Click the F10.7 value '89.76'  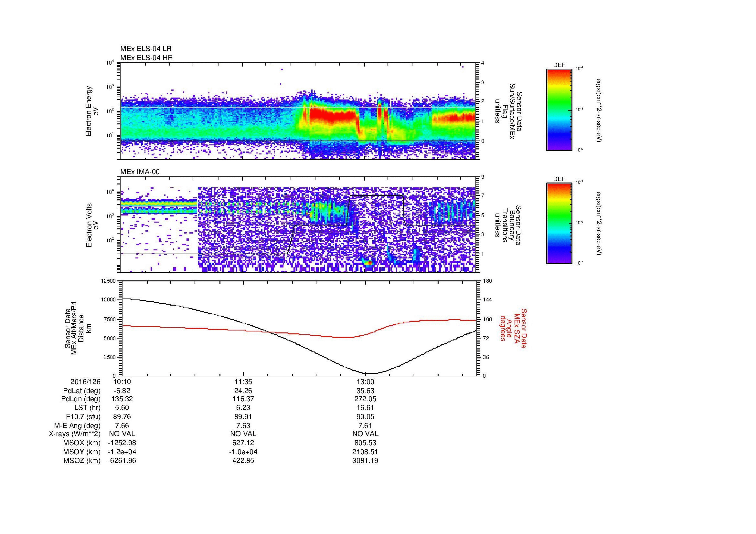pos(122,416)
